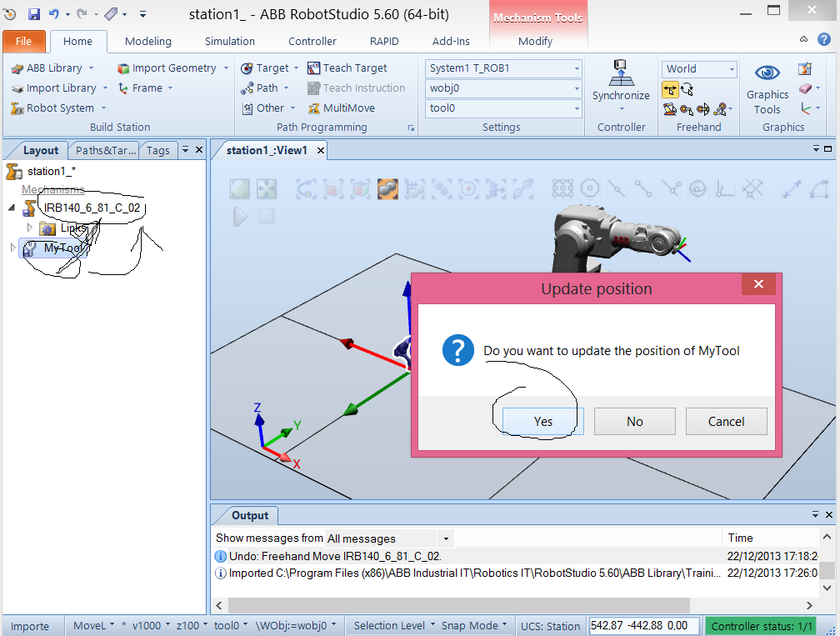Image resolution: width=840 pixels, height=636 pixels.
Task: Switch to the Modeling ribbon tab
Action: coord(147,41)
